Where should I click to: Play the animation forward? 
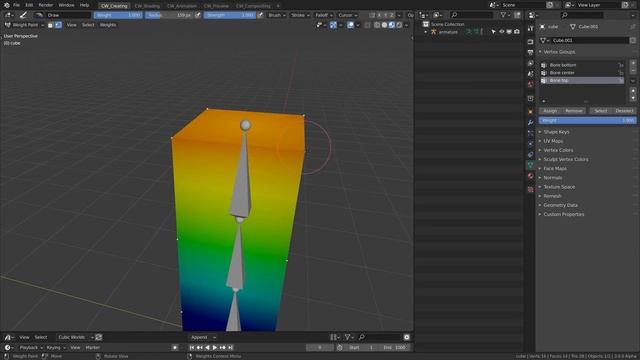(x=215, y=347)
